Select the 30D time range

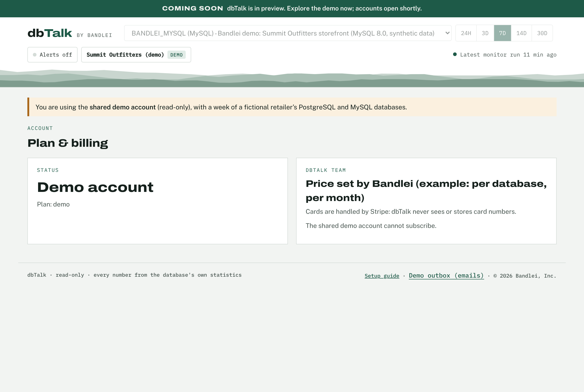[x=542, y=33]
